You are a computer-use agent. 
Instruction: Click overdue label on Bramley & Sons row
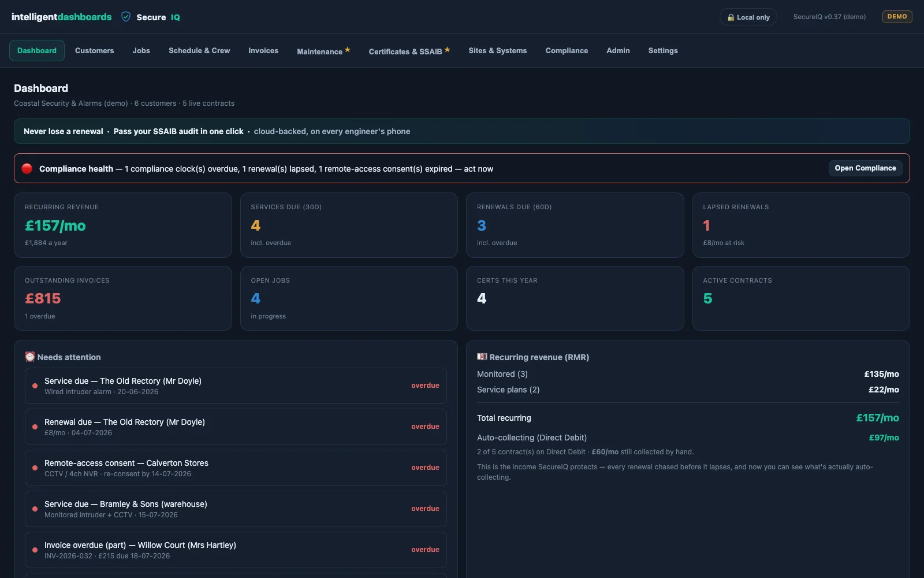[425, 509]
